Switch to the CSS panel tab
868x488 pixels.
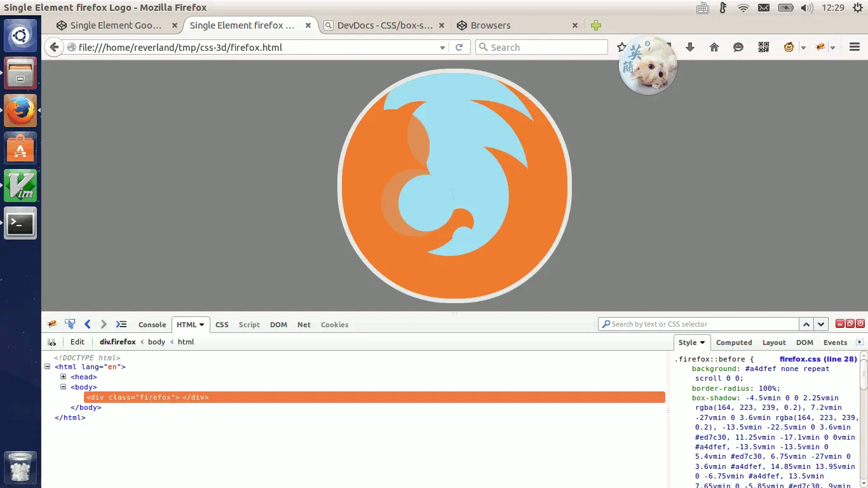(222, 325)
